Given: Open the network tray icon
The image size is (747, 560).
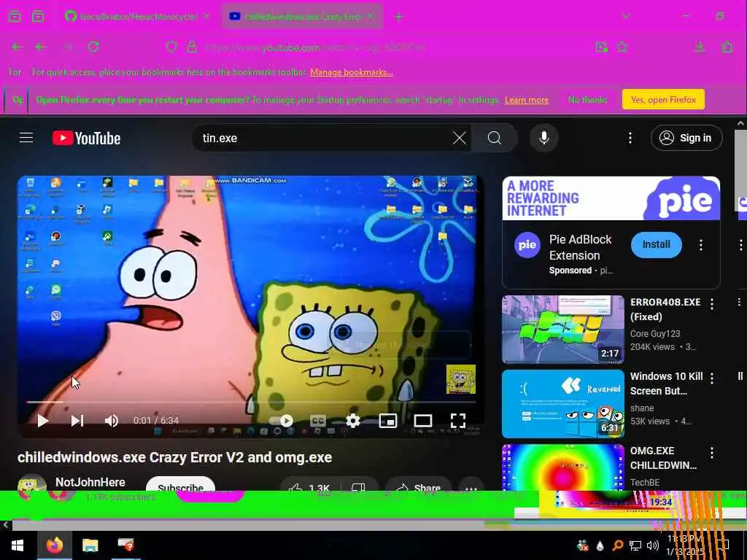Looking at the screenshot, I should click(635, 545).
